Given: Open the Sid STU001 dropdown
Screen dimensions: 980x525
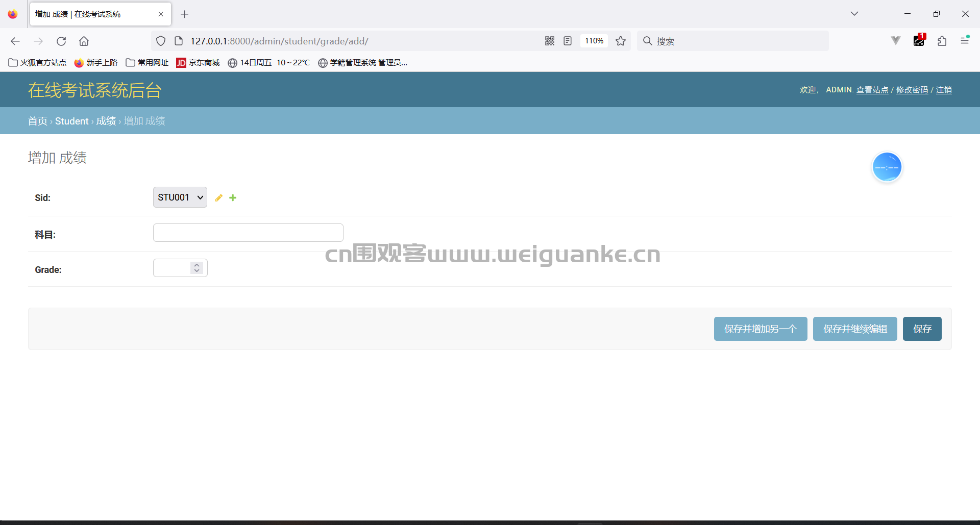Looking at the screenshot, I should coord(180,197).
